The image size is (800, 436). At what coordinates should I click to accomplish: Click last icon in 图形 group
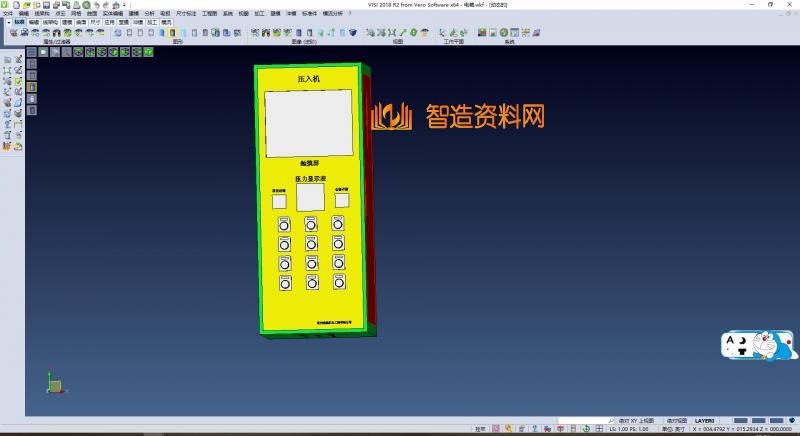point(237,33)
